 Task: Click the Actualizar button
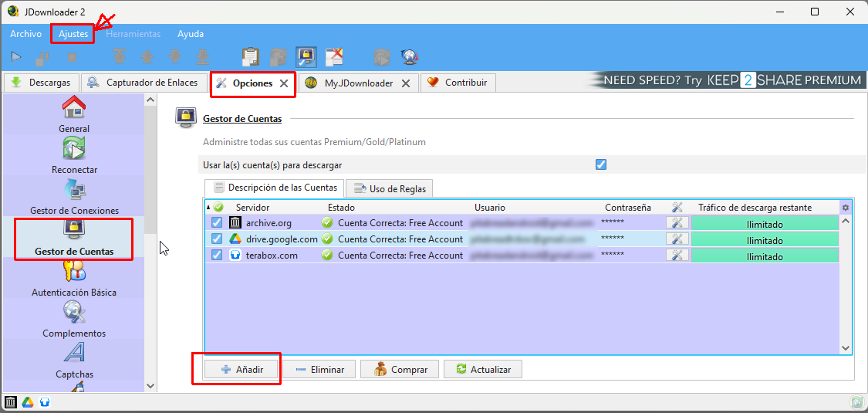coord(483,370)
